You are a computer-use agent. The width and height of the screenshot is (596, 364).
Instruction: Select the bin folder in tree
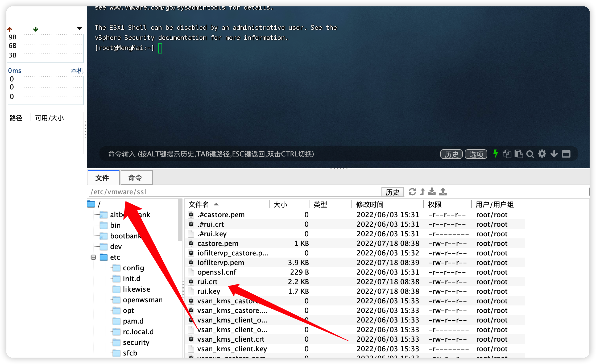tap(110, 225)
